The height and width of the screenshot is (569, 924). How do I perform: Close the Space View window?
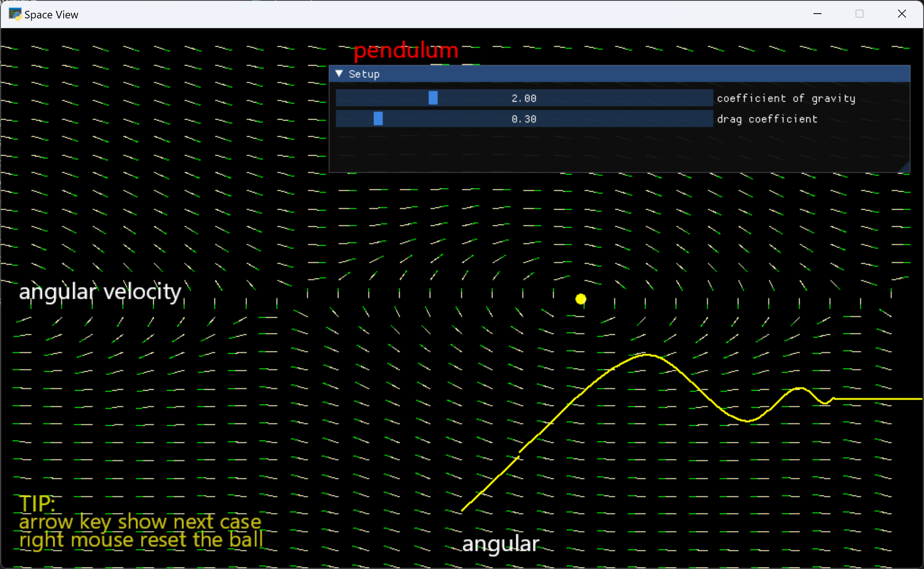tap(902, 14)
